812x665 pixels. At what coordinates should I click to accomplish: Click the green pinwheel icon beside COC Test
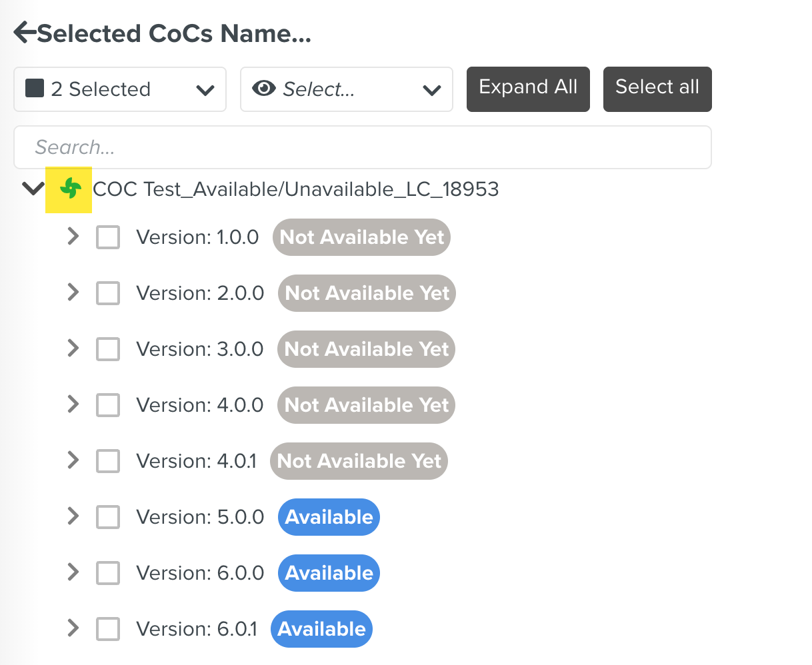click(x=70, y=189)
